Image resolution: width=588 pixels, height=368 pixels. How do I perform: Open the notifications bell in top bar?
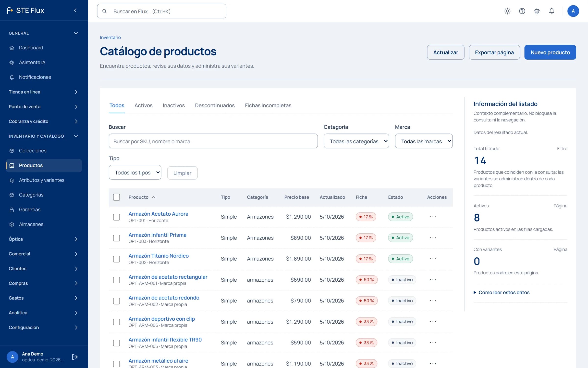551,11
